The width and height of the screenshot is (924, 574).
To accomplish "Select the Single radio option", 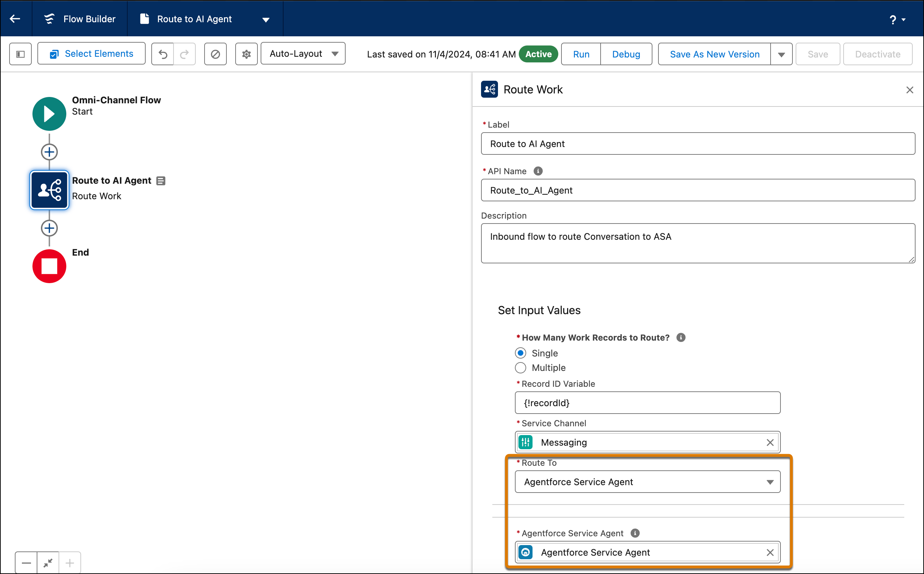I will [521, 353].
